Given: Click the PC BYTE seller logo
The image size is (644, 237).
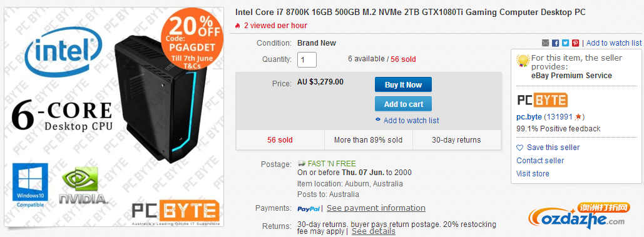Looking at the screenshot, I should 542,100.
